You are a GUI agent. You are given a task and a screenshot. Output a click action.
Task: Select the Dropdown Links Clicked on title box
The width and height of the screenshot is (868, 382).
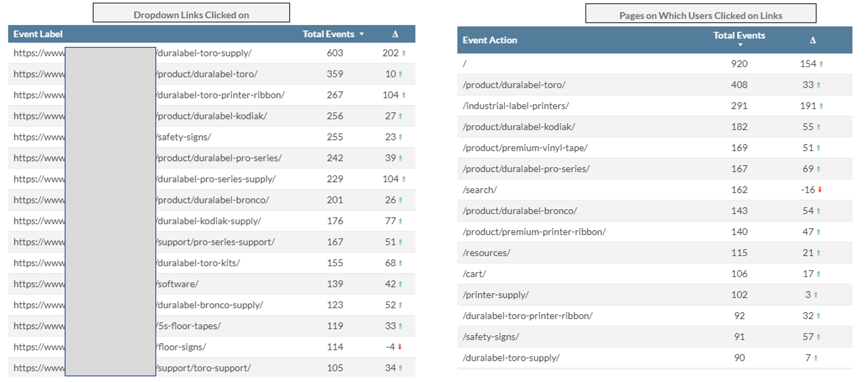pos(191,13)
